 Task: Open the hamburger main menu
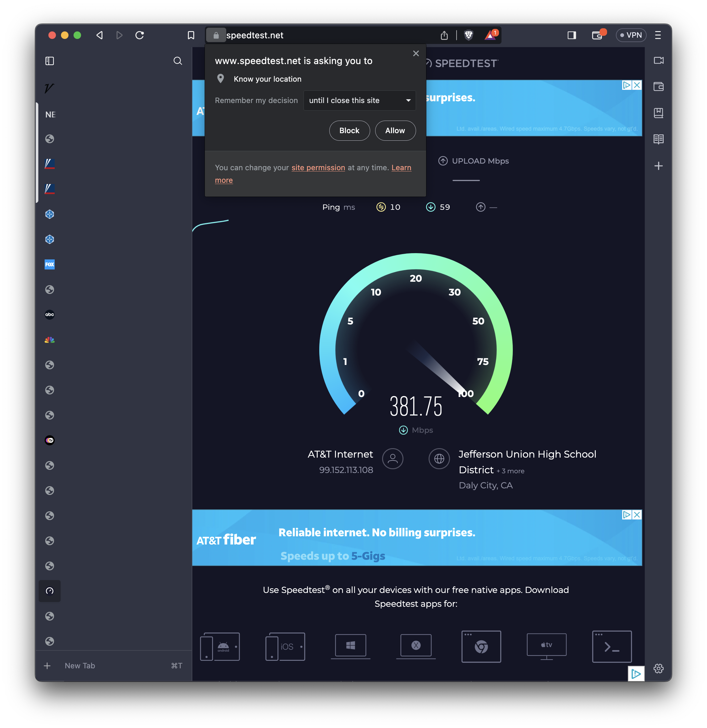coord(658,35)
